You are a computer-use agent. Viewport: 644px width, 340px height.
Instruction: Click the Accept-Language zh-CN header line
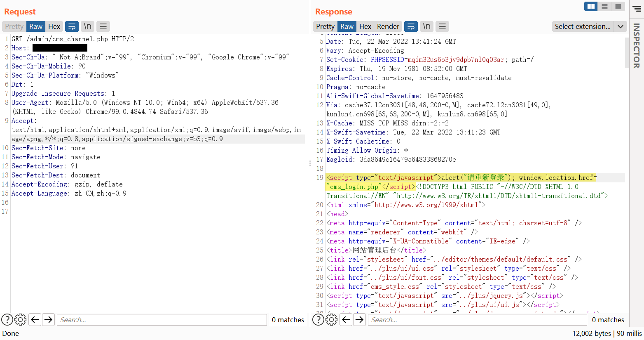pyautogui.click(x=69, y=194)
